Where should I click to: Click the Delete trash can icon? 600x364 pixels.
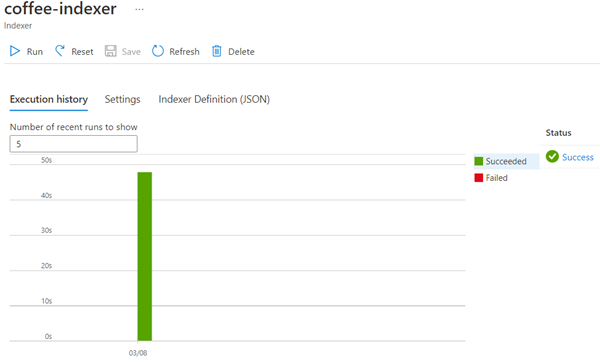pos(217,51)
